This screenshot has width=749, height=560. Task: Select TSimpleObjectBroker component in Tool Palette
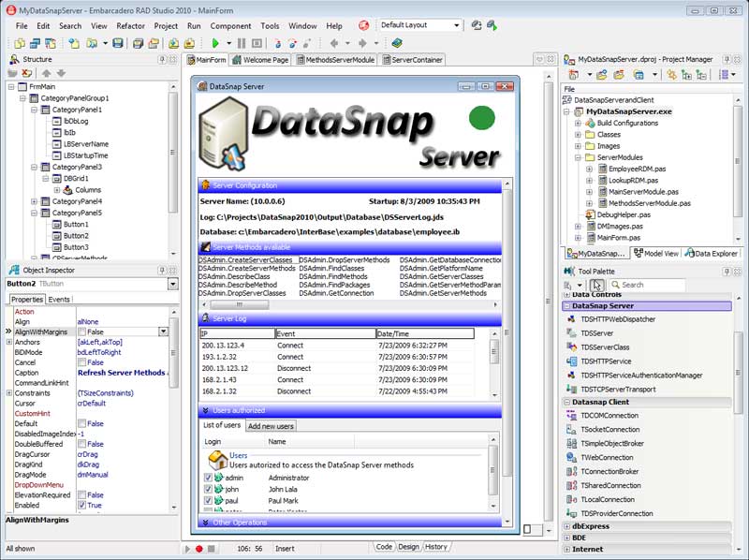[x=612, y=444]
